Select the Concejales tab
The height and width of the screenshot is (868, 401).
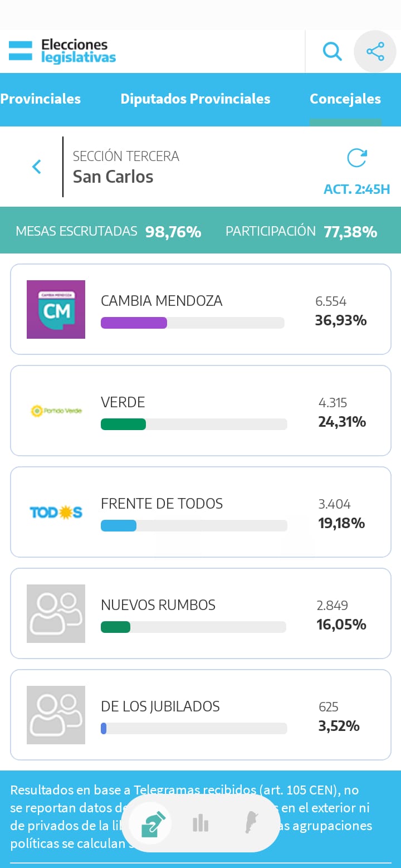(345, 99)
